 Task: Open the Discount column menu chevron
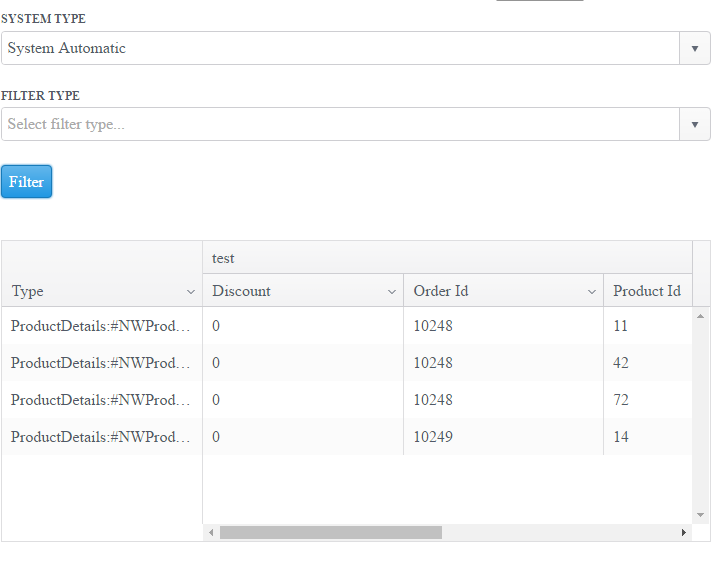click(x=392, y=292)
